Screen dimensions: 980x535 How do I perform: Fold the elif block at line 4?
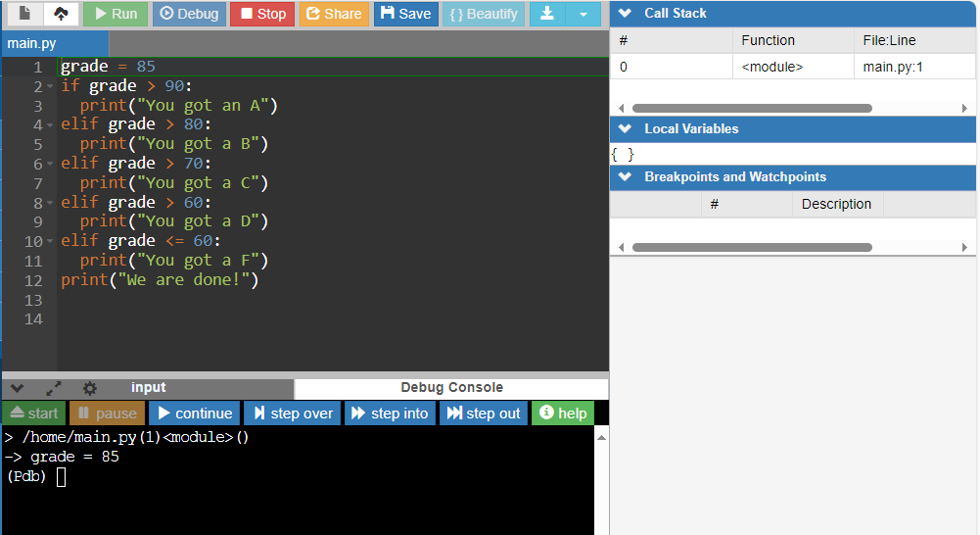[49, 125]
